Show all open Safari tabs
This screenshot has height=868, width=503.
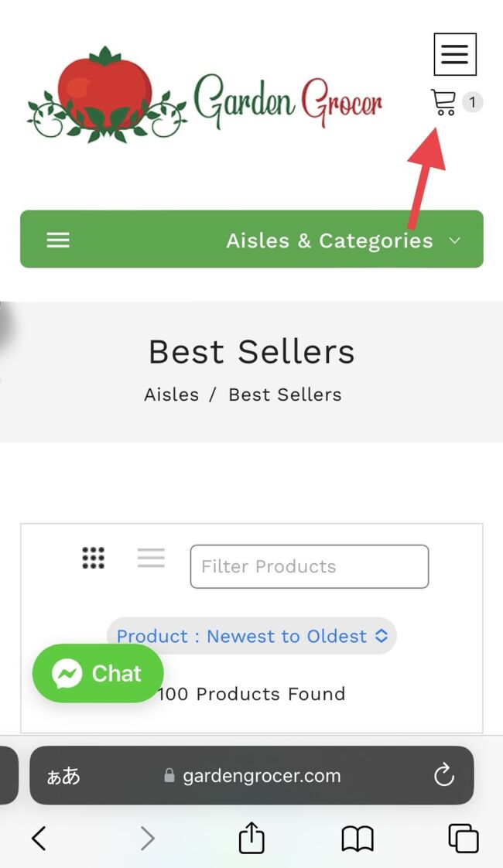tap(463, 838)
